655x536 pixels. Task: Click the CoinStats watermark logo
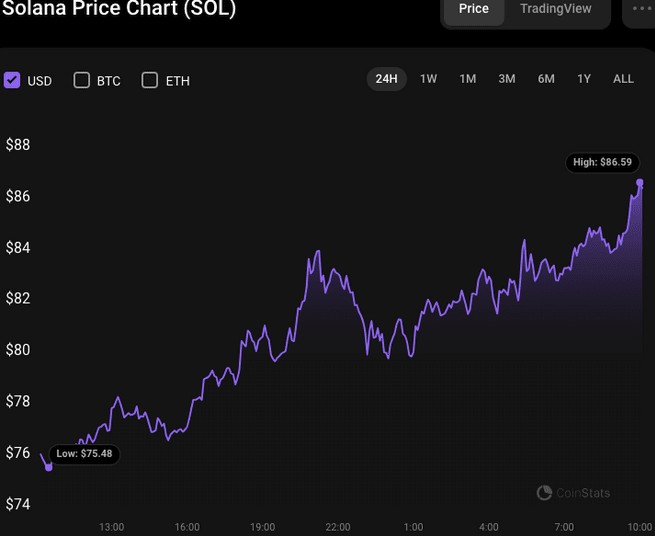[573, 493]
